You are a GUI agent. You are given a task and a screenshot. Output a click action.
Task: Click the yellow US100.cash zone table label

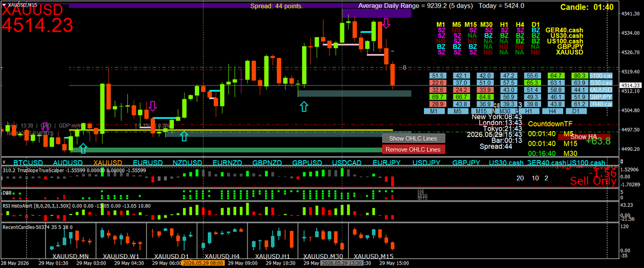coord(565,41)
